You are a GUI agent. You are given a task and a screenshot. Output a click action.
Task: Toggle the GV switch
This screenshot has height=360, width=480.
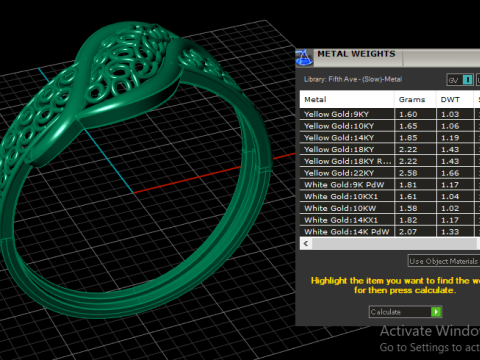click(460, 80)
